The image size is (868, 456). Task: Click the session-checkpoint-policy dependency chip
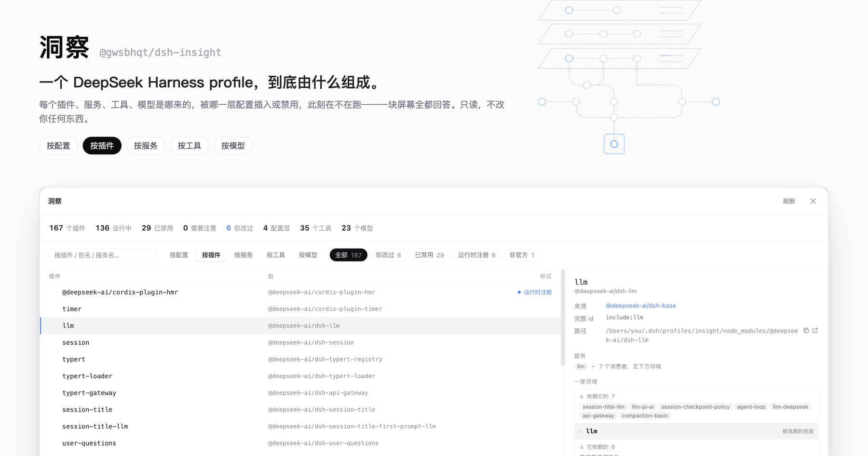(695, 407)
